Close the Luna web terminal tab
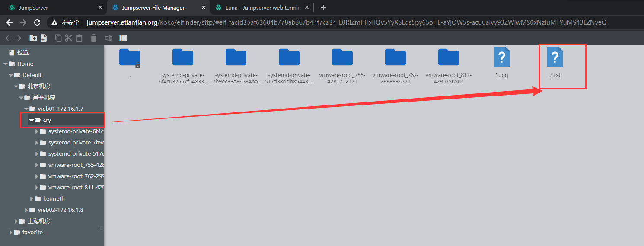This screenshot has height=246, width=644. (x=306, y=7)
